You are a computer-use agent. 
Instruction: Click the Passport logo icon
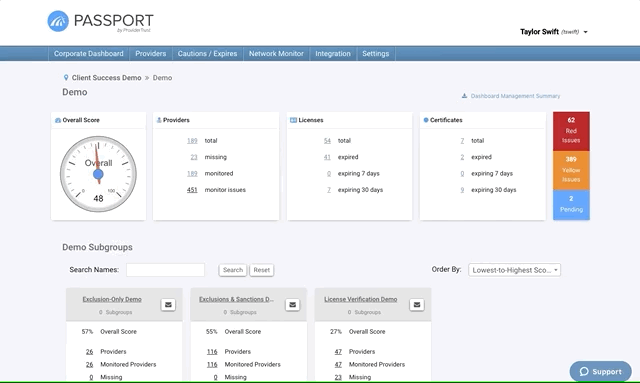tap(58, 21)
